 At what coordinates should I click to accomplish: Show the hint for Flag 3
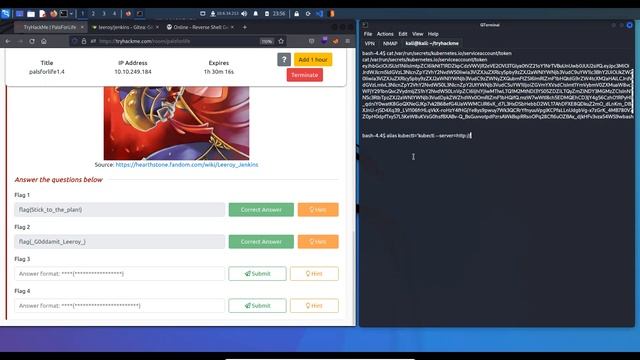[x=314, y=273]
